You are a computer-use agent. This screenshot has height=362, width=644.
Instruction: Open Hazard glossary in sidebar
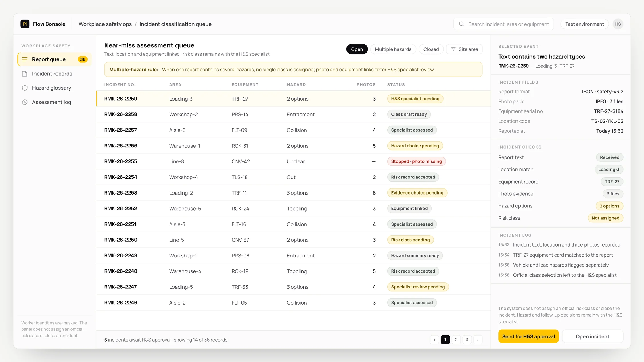tap(55, 88)
